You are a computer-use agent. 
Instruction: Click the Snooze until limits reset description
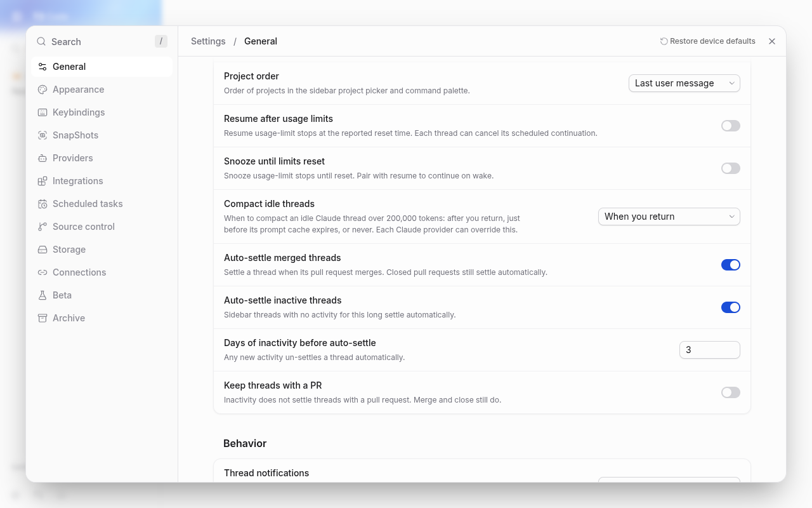point(359,176)
